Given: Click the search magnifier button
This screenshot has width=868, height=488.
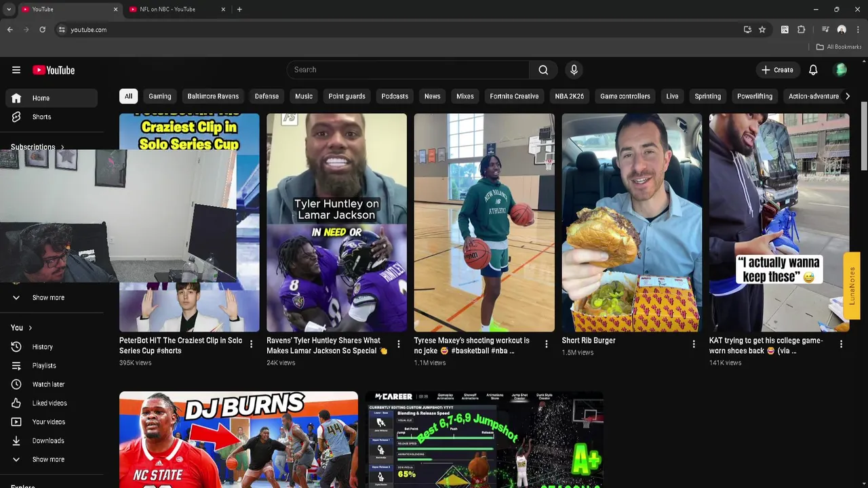Looking at the screenshot, I should [543, 70].
